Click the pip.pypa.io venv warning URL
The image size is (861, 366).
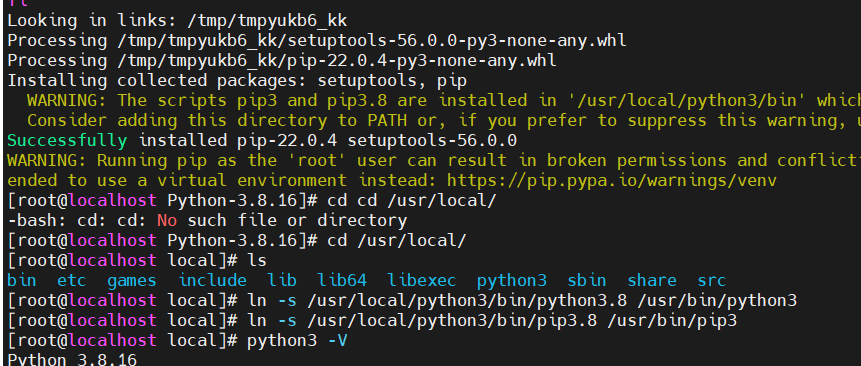click(612, 180)
